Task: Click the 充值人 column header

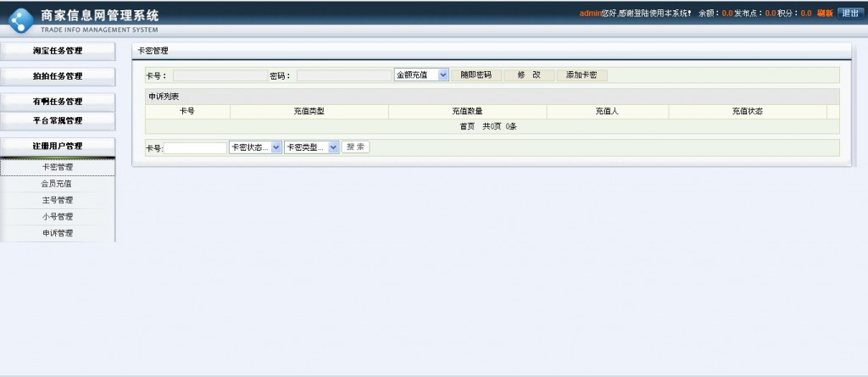Action: [607, 111]
